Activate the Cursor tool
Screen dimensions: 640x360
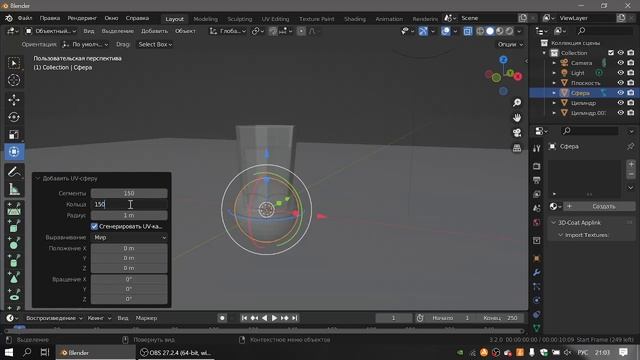pyautogui.click(x=14, y=80)
